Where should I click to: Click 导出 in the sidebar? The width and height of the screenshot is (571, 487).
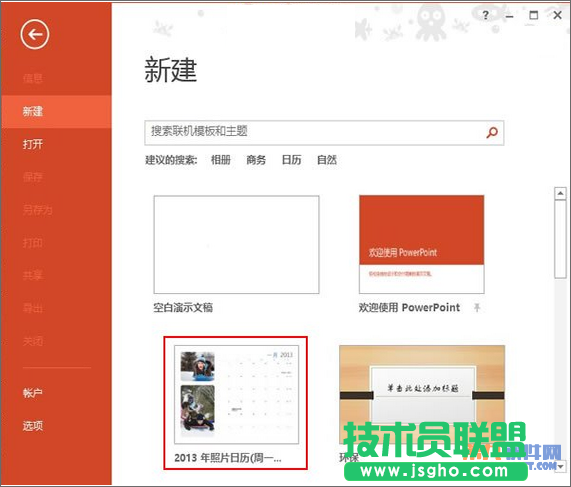(x=33, y=309)
